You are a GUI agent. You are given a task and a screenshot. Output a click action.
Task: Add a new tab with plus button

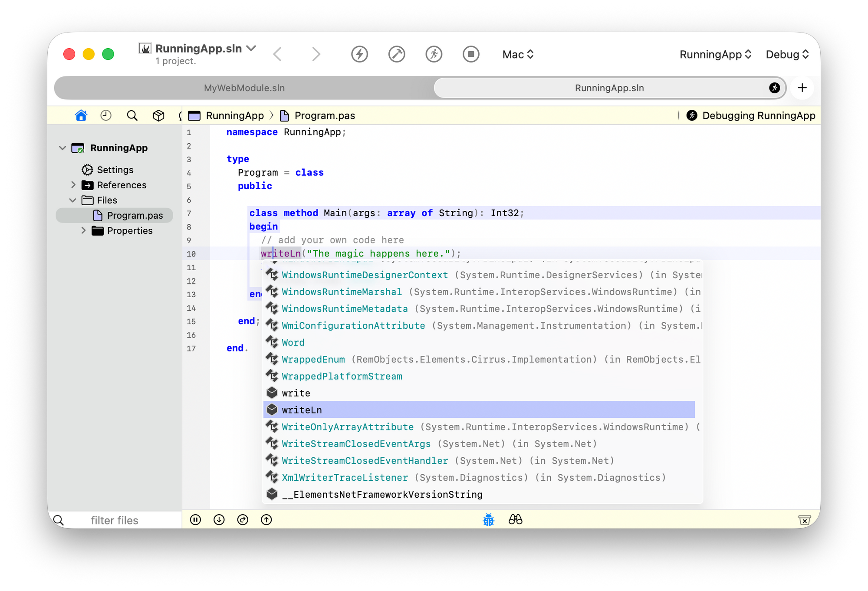(802, 88)
